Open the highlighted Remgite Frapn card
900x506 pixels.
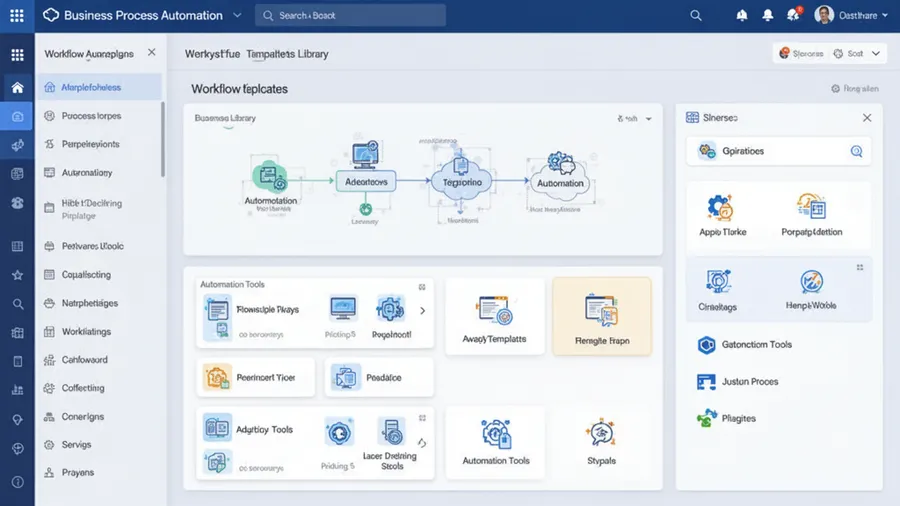tap(602, 317)
